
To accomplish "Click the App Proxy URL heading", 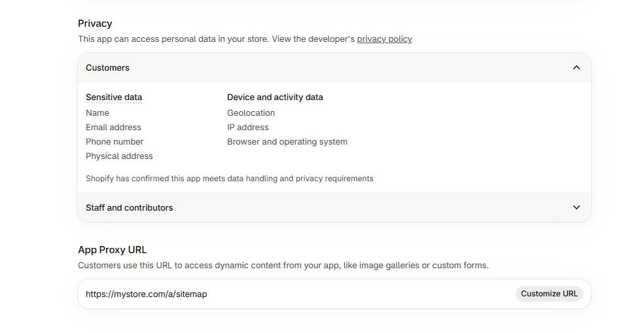I will coord(112,250).
